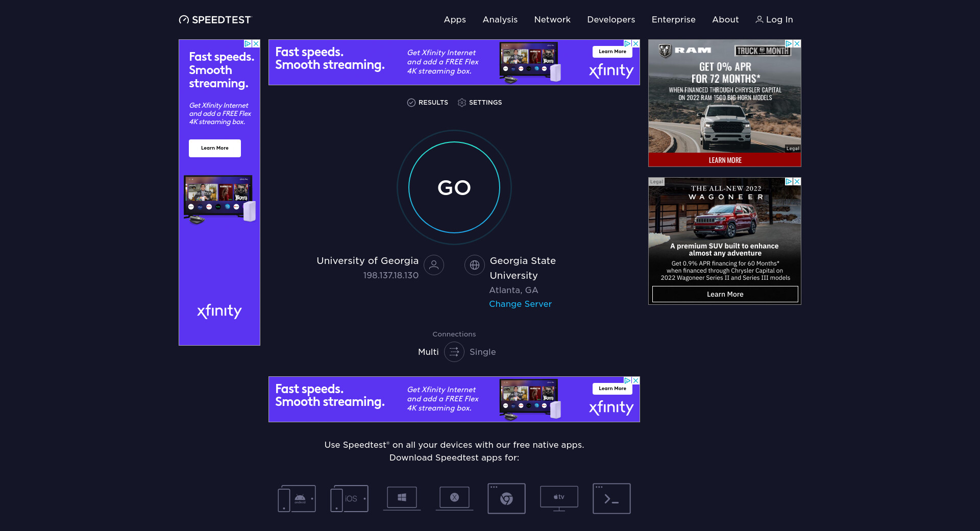Select the Apple TV app icon
Image resolution: width=980 pixels, height=531 pixels.
559,498
